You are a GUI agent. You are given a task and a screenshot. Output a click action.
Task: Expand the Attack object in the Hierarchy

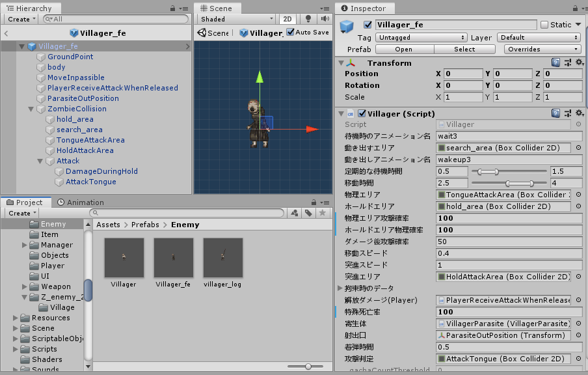pos(40,160)
